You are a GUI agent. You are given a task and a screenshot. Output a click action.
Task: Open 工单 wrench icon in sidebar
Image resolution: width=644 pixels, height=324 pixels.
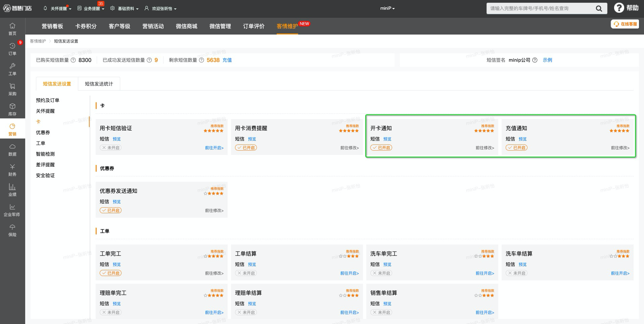point(12,66)
